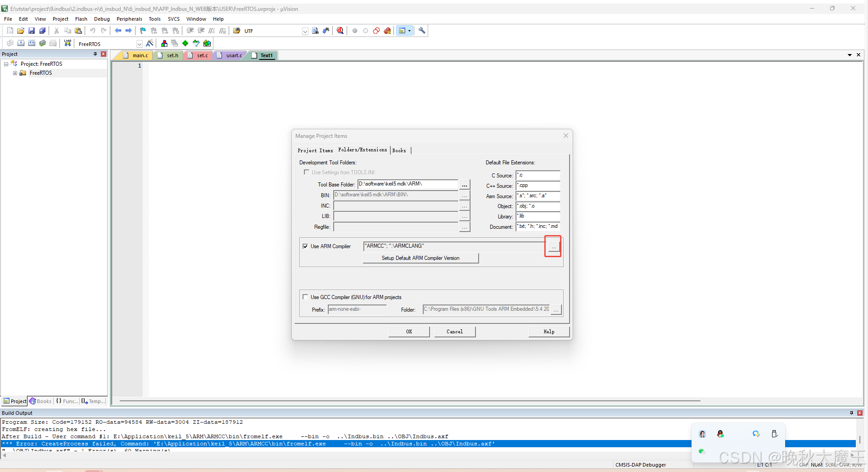Indent selected lines icon
The height and width of the screenshot is (472, 868).
pyautogui.click(x=190, y=31)
